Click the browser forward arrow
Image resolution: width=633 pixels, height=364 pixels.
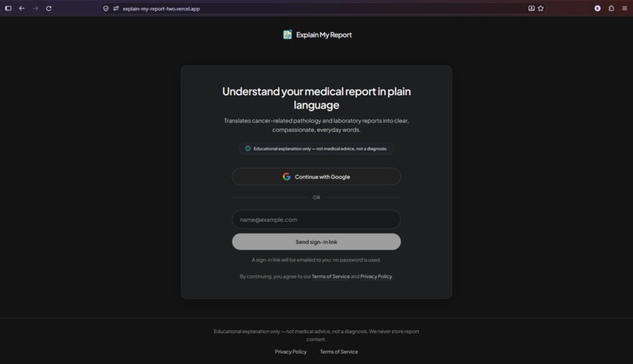[35, 8]
